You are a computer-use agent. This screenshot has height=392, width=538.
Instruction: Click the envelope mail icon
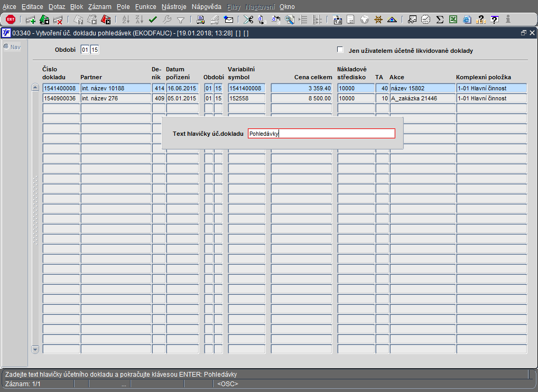point(229,20)
